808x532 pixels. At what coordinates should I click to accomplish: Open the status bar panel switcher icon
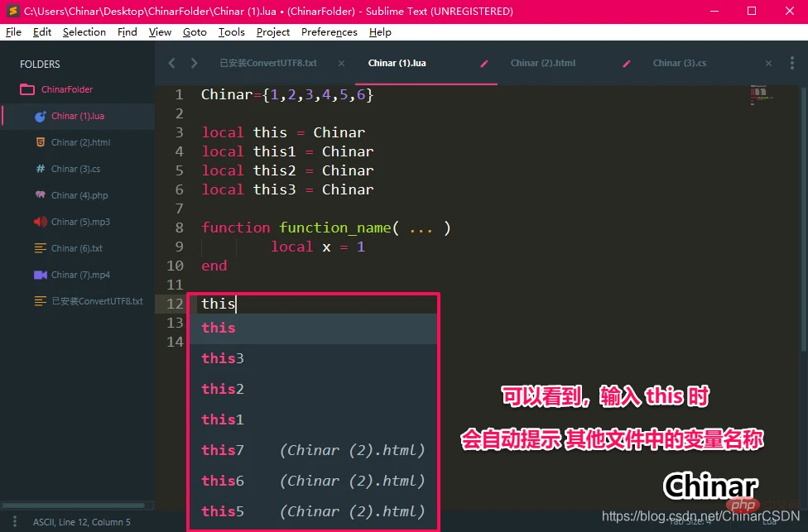pos(14,522)
